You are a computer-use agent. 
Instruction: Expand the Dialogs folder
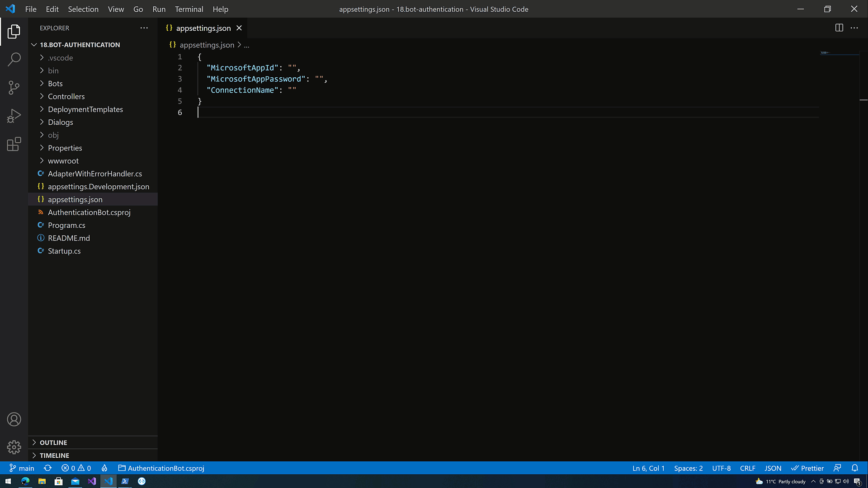coord(60,122)
